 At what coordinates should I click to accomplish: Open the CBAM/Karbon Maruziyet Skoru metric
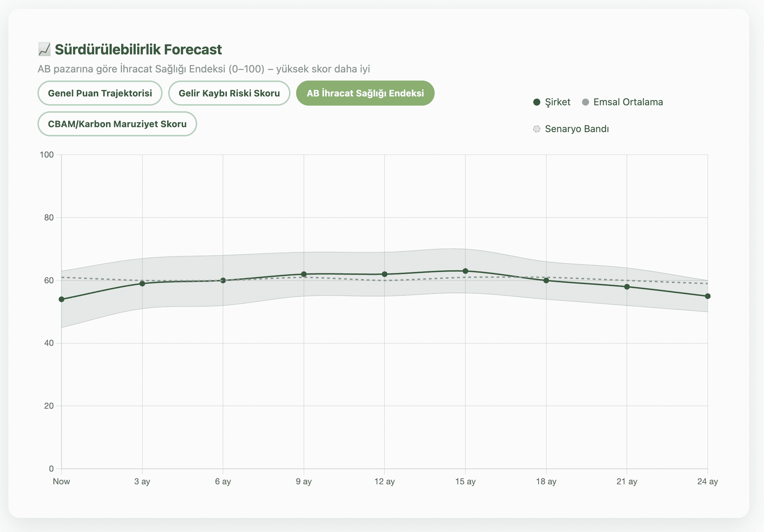(x=117, y=124)
